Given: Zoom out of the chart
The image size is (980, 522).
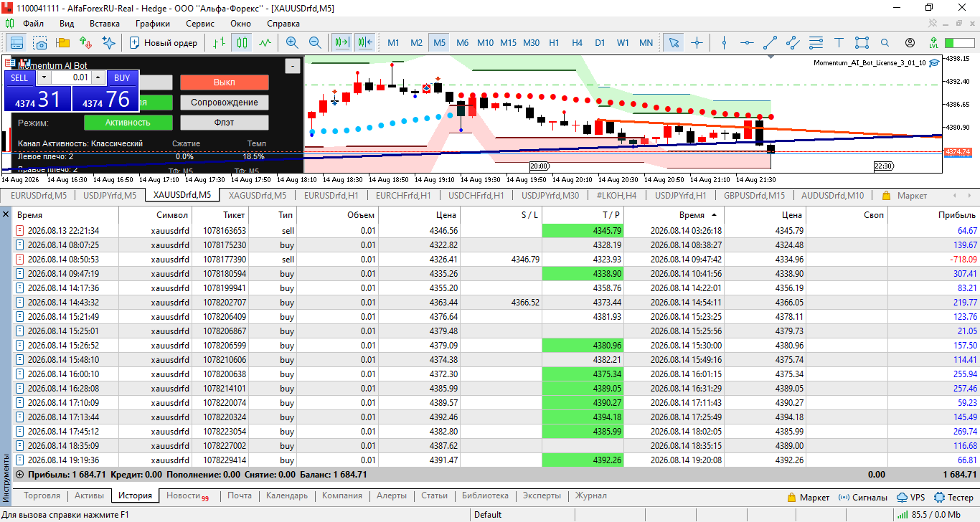Looking at the screenshot, I should [x=315, y=43].
